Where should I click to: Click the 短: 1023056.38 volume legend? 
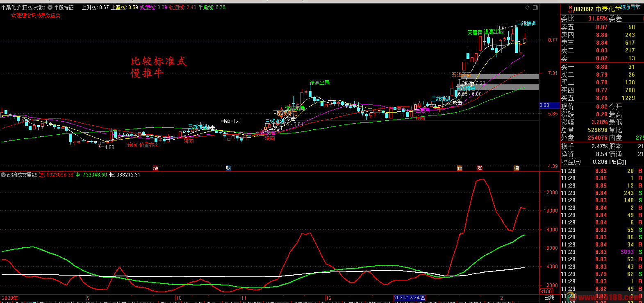point(56,175)
